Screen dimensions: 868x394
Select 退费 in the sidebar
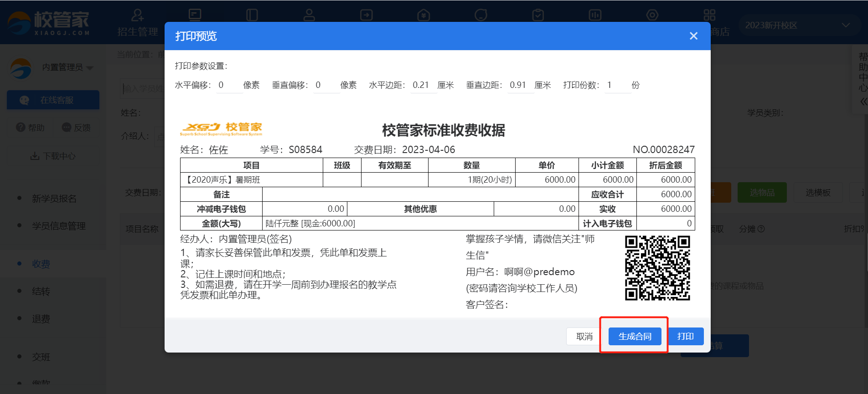[x=41, y=319]
